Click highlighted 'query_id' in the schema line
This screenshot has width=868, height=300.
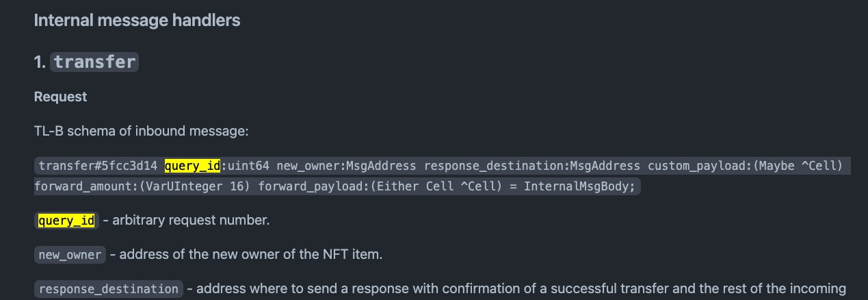click(x=192, y=166)
